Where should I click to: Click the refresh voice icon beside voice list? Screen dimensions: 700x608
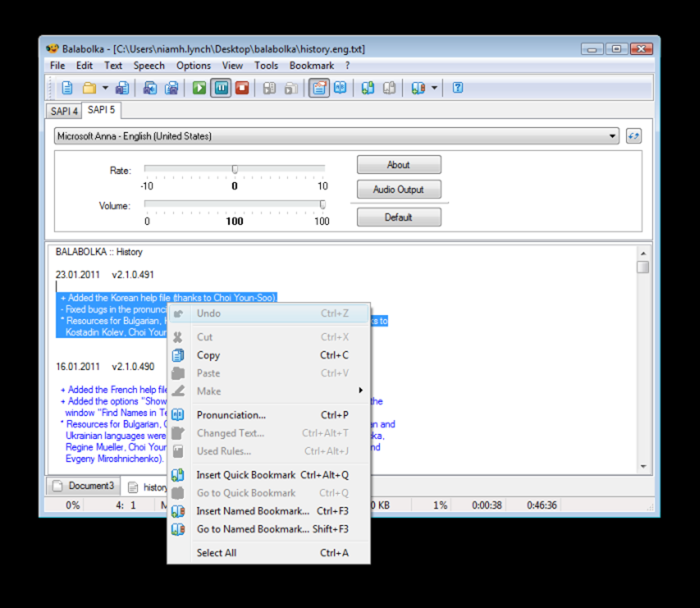coord(633,136)
